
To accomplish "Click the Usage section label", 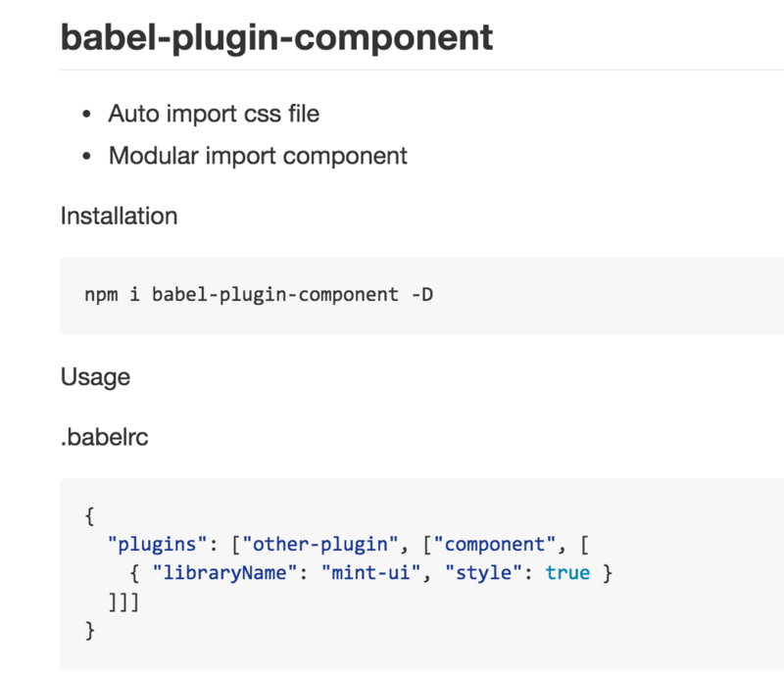I will coord(95,376).
